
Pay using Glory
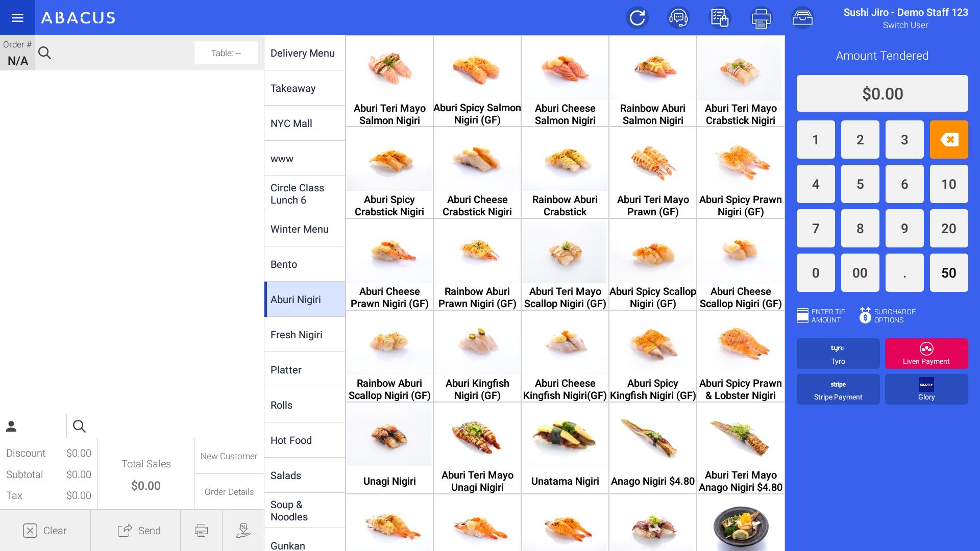tap(926, 389)
